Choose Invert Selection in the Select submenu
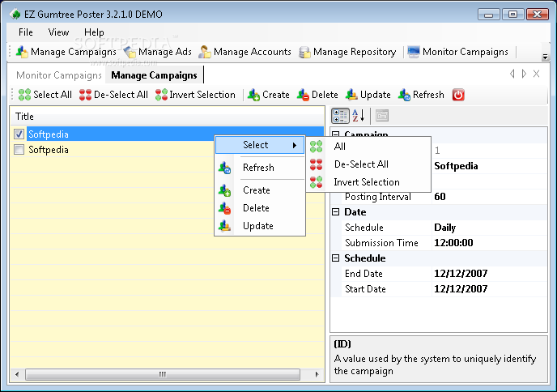This screenshot has height=392, width=557. (368, 182)
